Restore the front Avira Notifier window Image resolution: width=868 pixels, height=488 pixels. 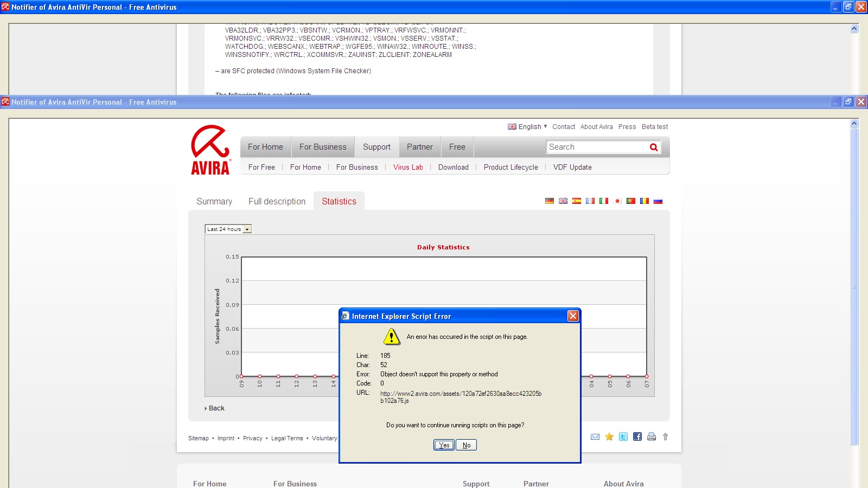[848, 101]
